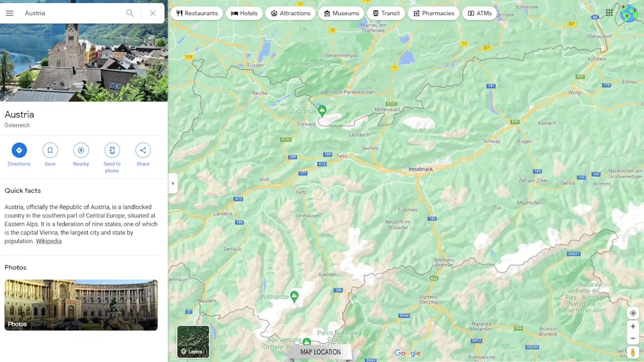Click the Telfs town label

(x=342, y=156)
